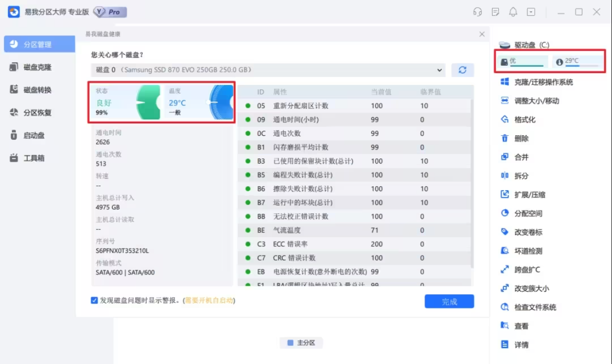This screenshot has width=612, height=364.
Task: Click the 克隆/迁移操作系统 Windows icon
Action: (x=504, y=82)
